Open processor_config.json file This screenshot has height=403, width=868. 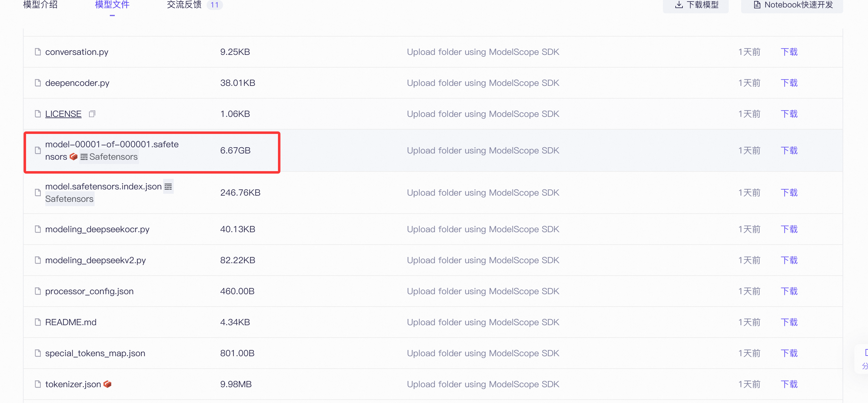point(89,291)
